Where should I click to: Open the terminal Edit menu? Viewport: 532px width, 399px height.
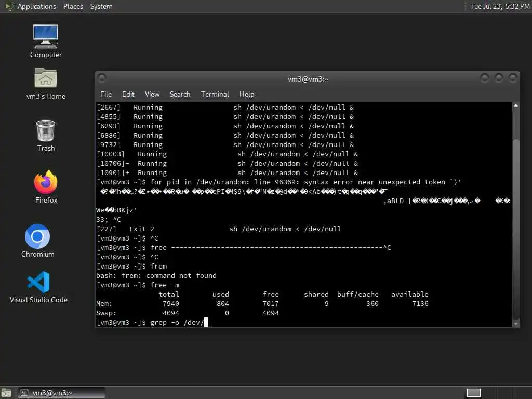128,95
